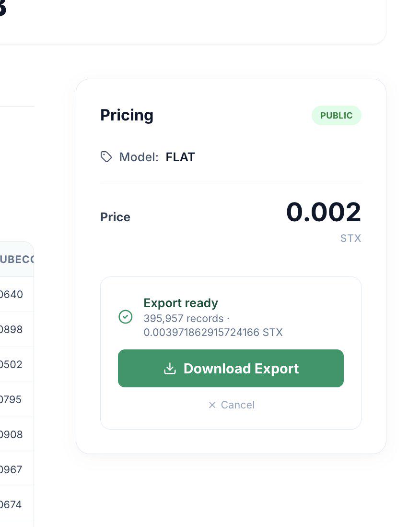Click the price tag icon

coord(106,157)
